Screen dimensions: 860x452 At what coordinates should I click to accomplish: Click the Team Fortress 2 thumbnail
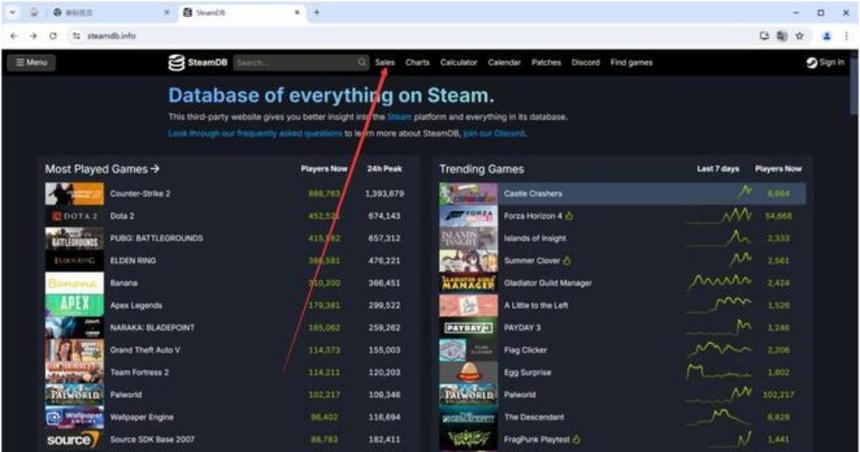pos(74,372)
